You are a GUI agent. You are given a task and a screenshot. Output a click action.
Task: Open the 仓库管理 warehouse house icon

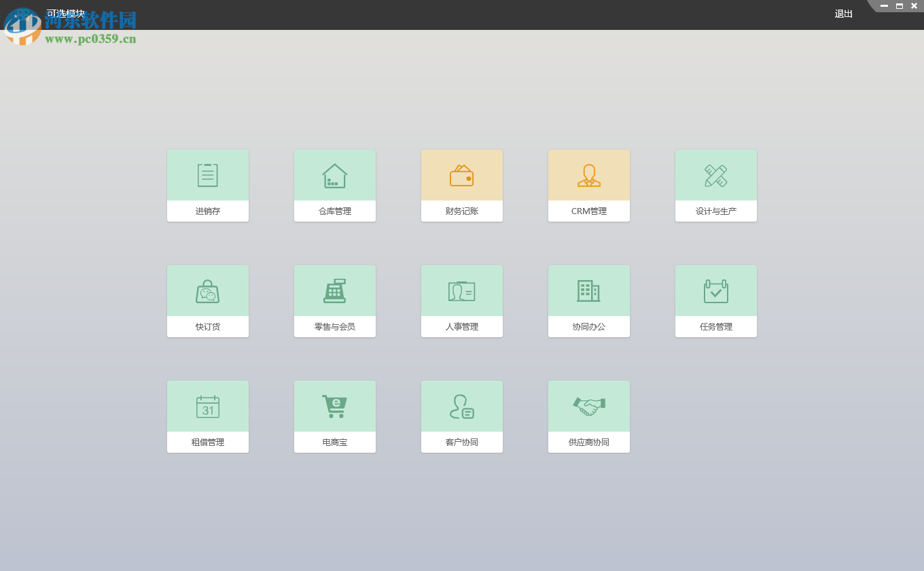tap(335, 185)
